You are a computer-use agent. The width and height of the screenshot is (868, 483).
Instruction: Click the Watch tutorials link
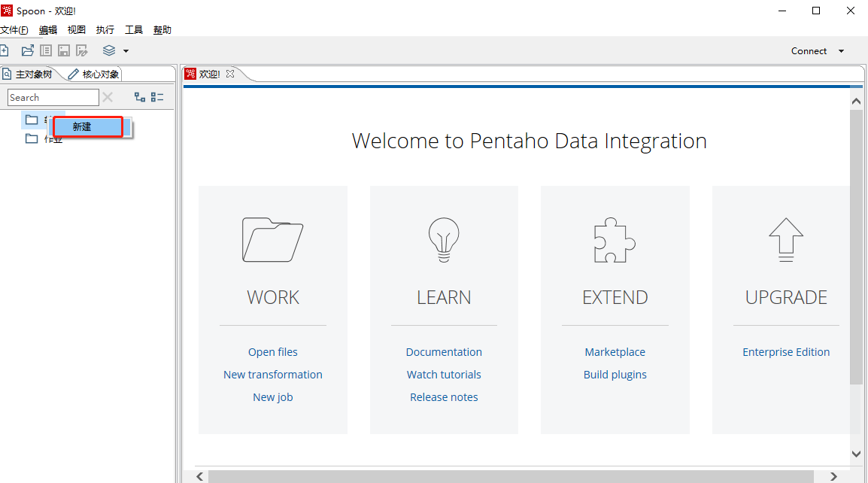(444, 375)
